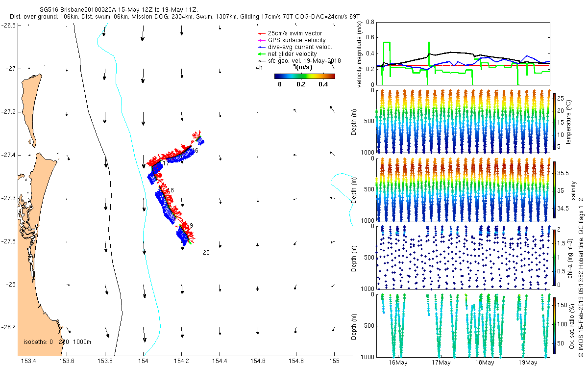Click the velocity (m/s) colorbar under the legend
Image resolution: width=588 pixels, height=368 pixels.
click(304, 76)
